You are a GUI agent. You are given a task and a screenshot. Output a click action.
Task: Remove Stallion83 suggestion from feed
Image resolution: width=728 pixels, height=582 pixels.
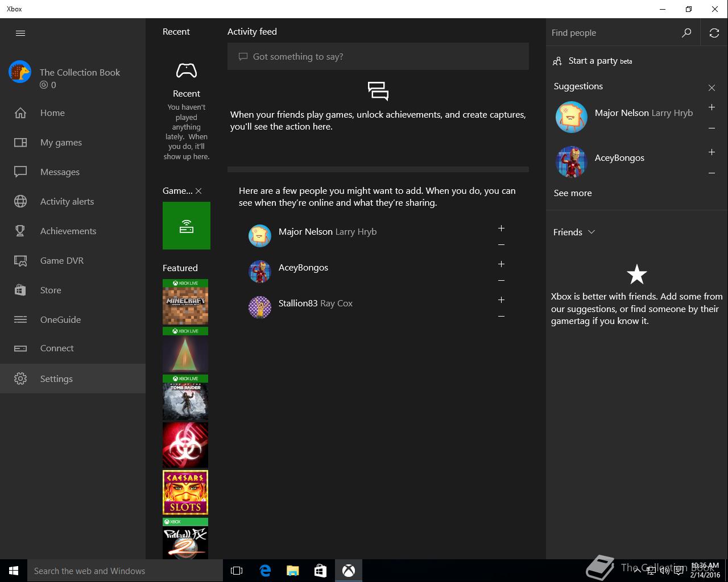point(501,317)
